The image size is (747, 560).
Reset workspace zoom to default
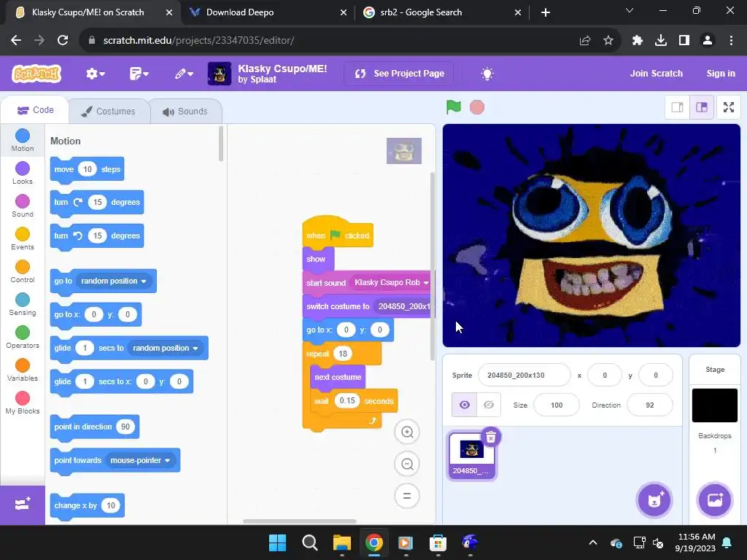coord(407,496)
